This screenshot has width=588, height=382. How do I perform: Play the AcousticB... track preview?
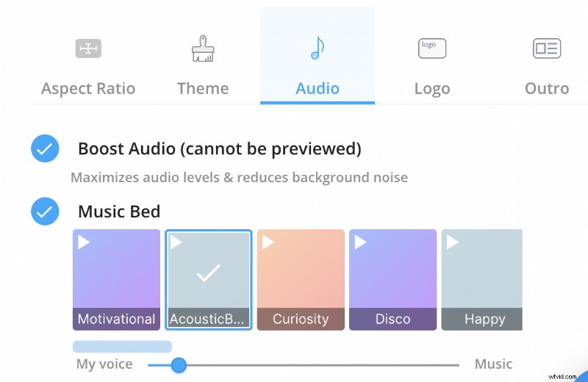tap(177, 243)
